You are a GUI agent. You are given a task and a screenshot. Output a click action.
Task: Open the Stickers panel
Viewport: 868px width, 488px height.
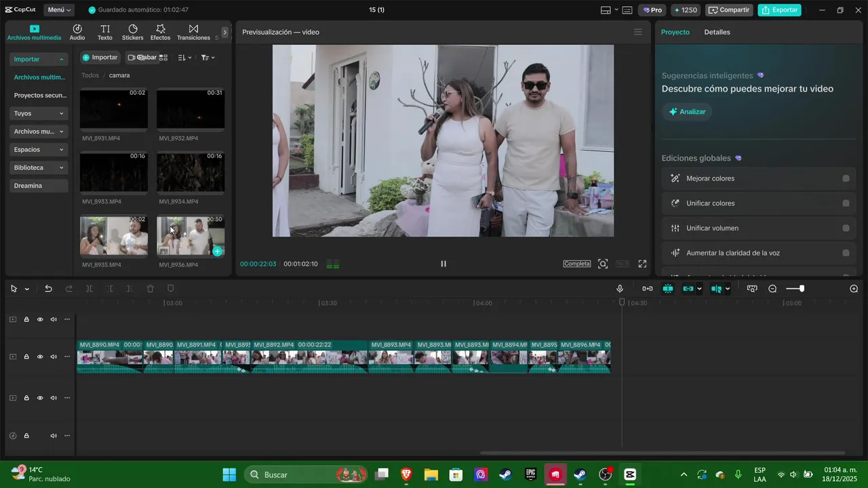[132, 32]
